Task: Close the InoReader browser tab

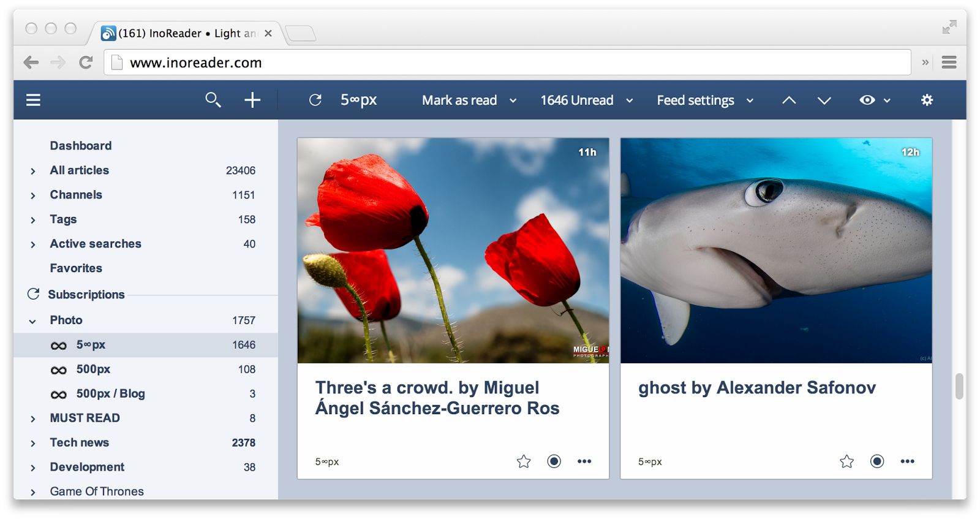Action: pyautogui.click(x=268, y=33)
